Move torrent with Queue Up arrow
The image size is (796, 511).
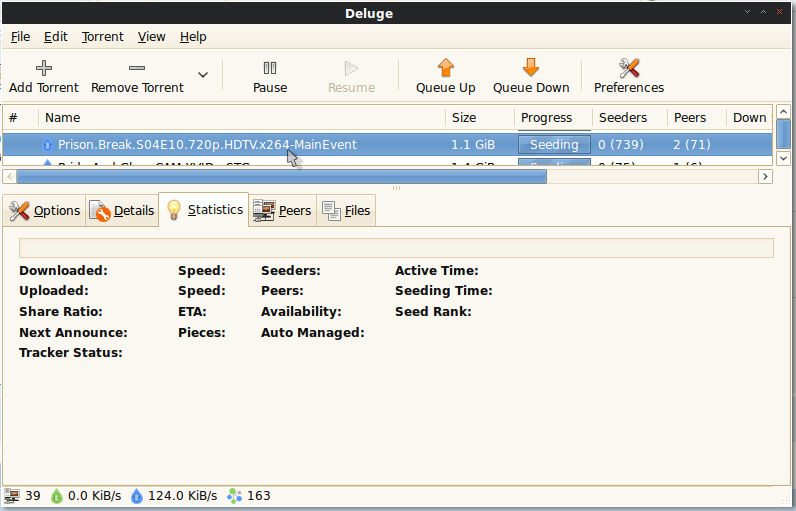click(445, 76)
